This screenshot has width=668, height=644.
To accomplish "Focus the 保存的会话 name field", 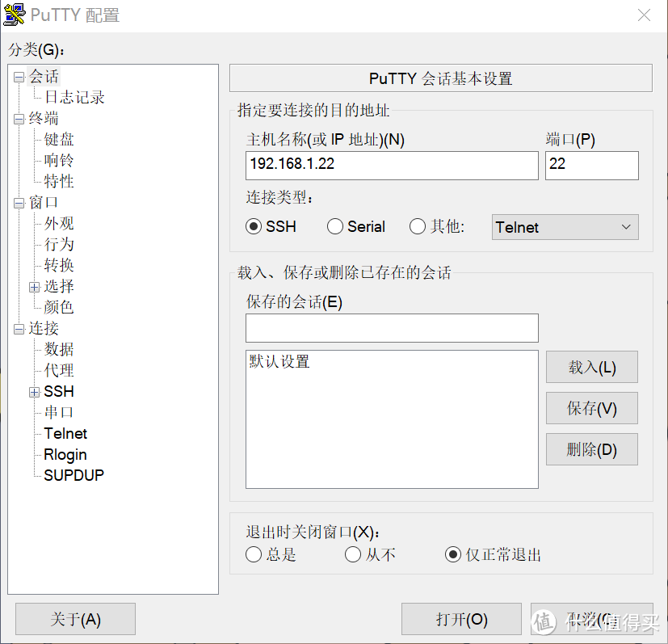I will click(x=392, y=328).
